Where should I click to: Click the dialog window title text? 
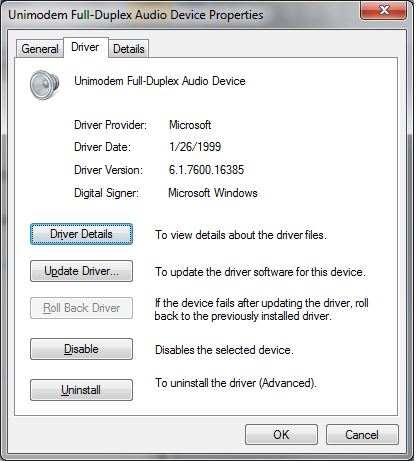136,15
